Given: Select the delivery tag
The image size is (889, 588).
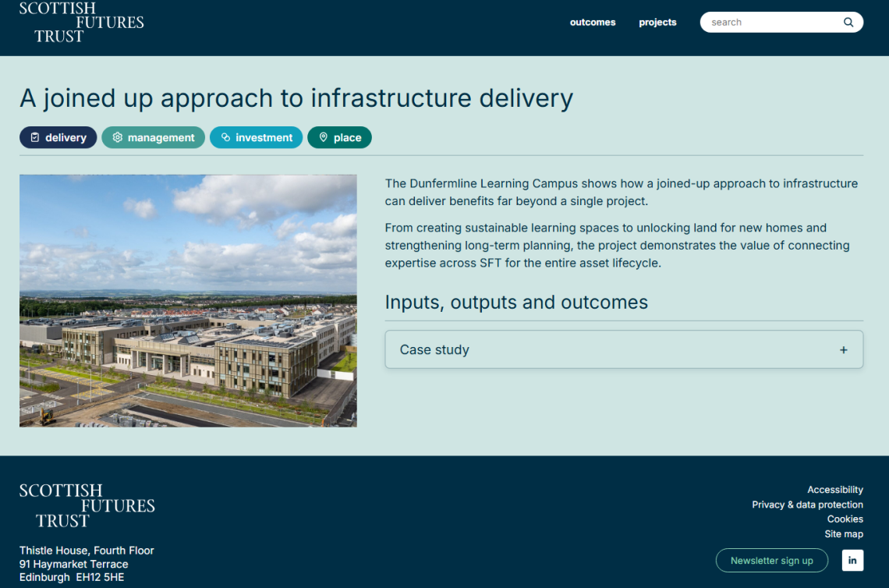Looking at the screenshot, I should (x=58, y=137).
